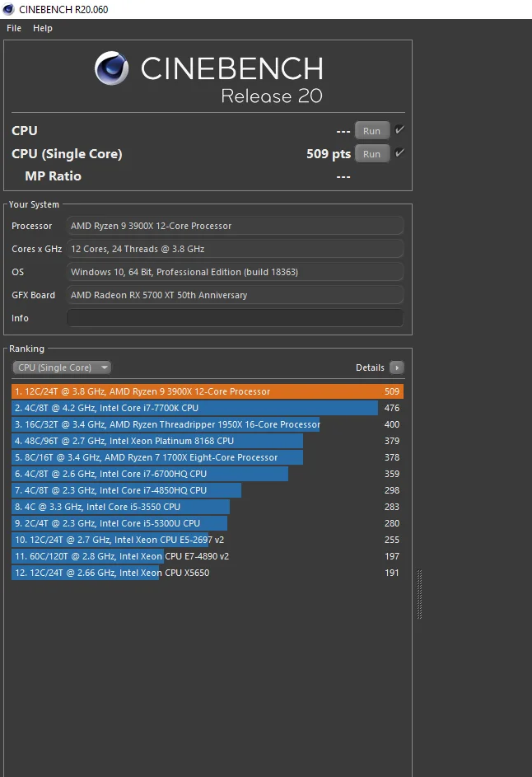Viewport: 532px width, 777px height.
Task: Click the 509 pts single core score
Action: (329, 153)
